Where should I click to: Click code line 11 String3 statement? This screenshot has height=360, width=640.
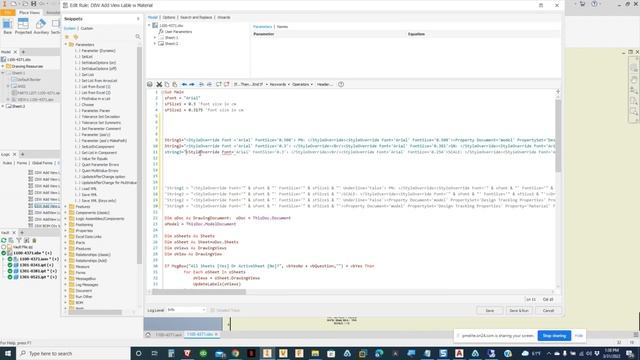coord(359,152)
